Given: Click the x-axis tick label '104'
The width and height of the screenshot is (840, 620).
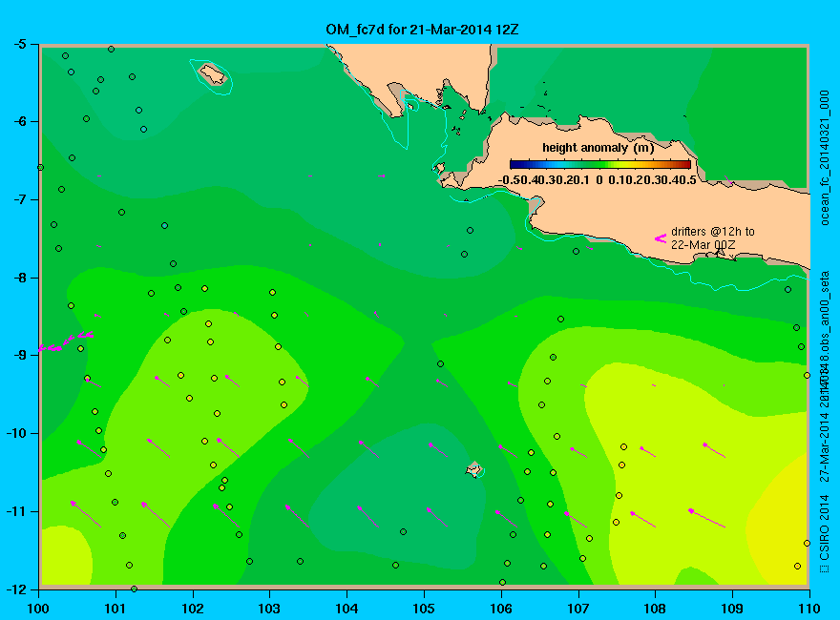Looking at the screenshot, I should pyautogui.click(x=346, y=609).
